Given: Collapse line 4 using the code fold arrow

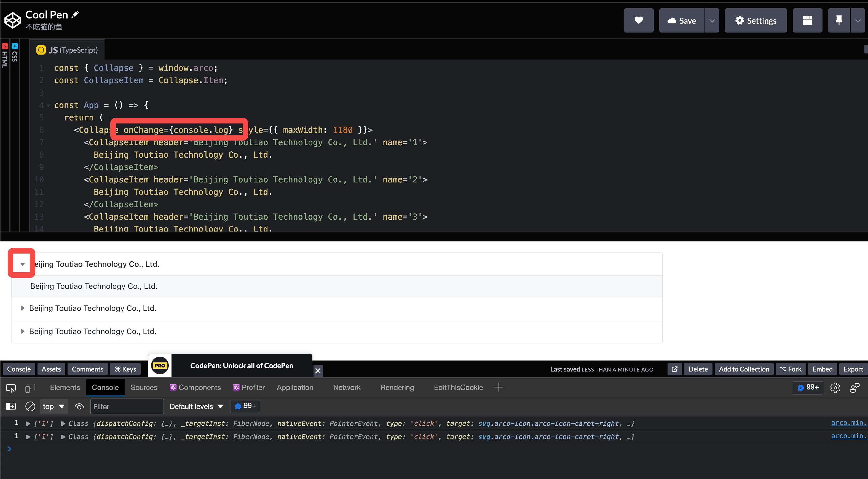Looking at the screenshot, I should 48,105.
